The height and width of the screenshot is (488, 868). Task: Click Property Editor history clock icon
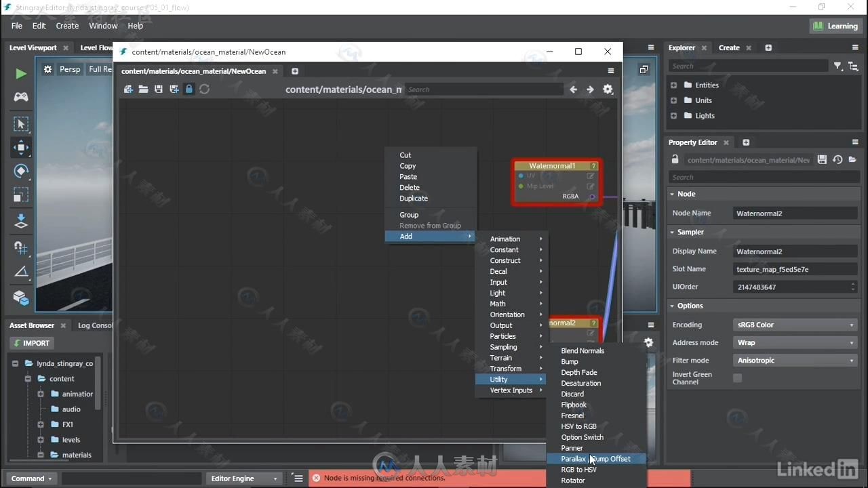(837, 160)
